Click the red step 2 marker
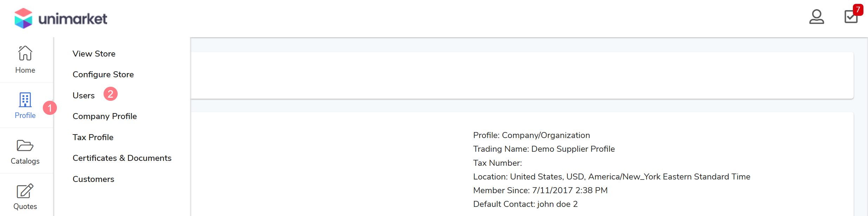This screenshot has height=216, width=868. click(111, 94)
